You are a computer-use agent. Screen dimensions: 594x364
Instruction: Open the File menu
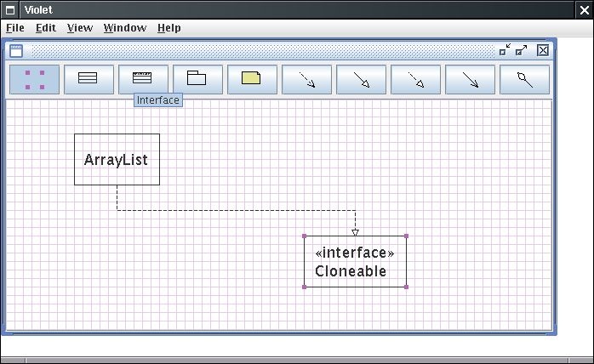[15, 28]
